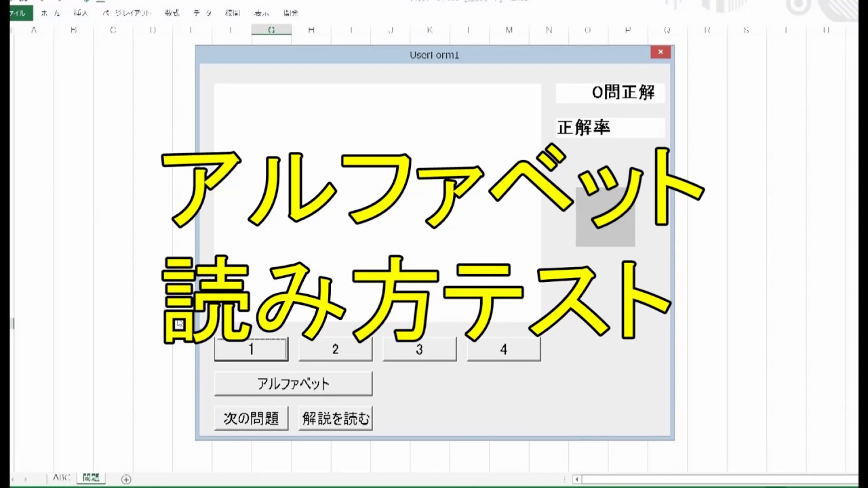Viewport: 868px width, 488px height.
Task: Switch to the 表示 (View) ribbon tab
Action: point(262,13)
